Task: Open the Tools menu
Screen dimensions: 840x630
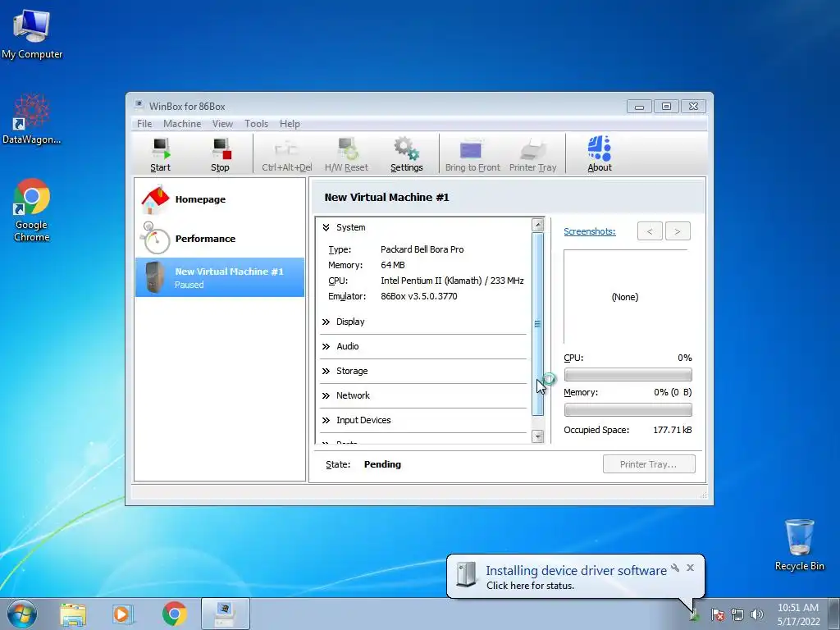Action: [x=256, y=124]
